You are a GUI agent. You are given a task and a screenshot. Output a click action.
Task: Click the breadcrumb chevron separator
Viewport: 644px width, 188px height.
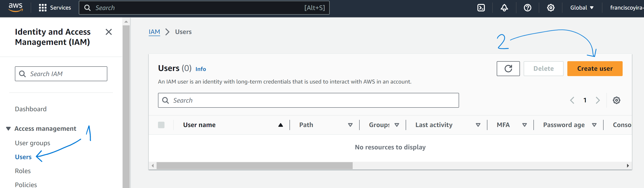(x=168, y=32)
